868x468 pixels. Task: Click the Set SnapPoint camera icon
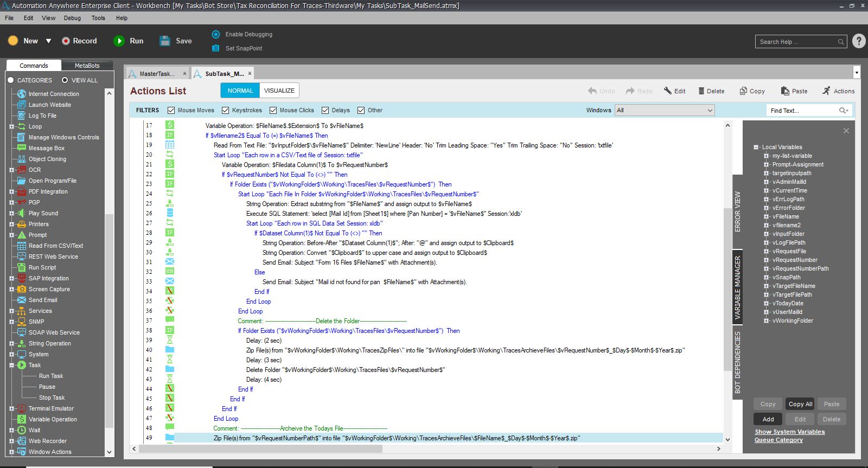pyautogui.click(x=215, y=48)
